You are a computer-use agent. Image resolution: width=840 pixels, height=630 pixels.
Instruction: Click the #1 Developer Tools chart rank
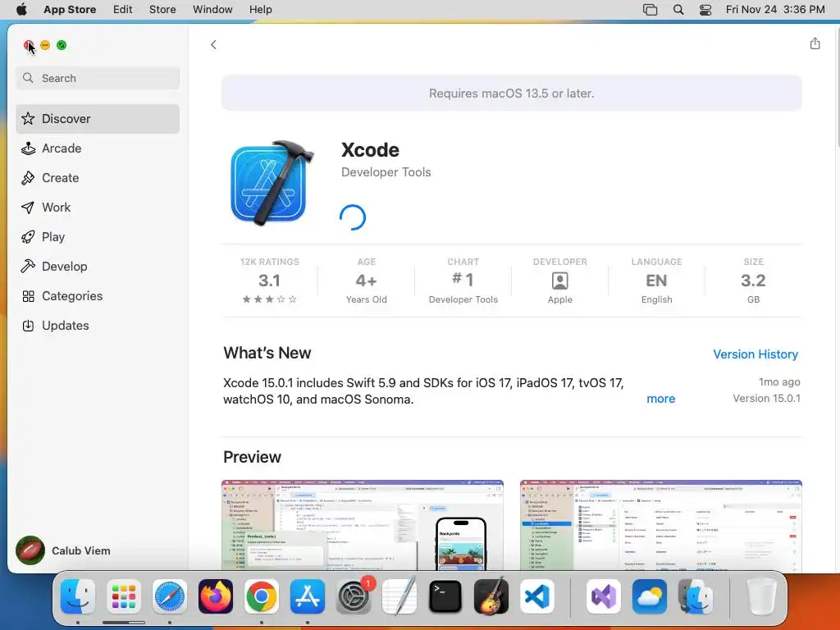click(x=463, y=281)
